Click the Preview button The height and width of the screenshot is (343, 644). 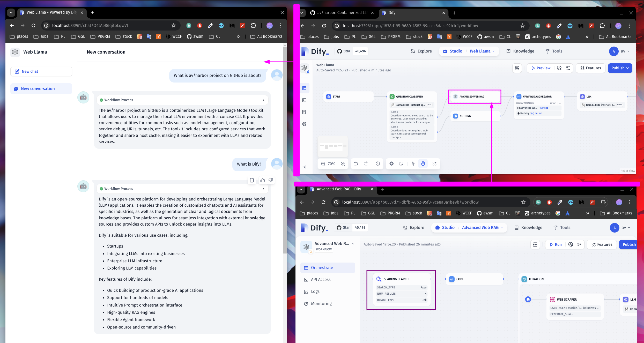tap(541, 68)
